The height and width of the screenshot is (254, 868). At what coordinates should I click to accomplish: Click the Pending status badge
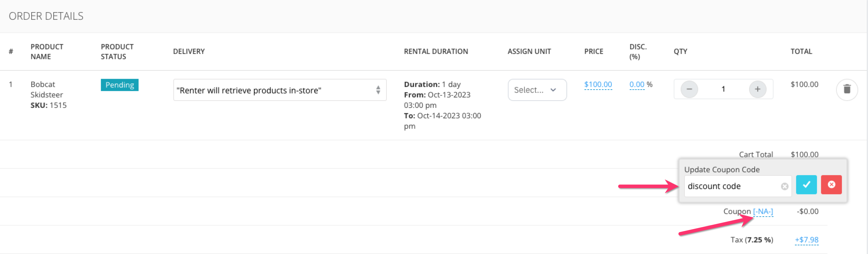(120, 85)
